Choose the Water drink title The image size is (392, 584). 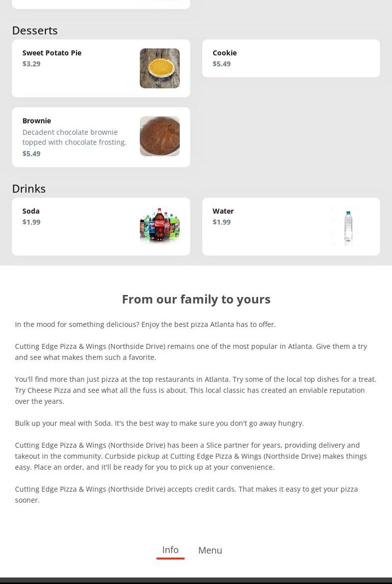coord(223,211)
